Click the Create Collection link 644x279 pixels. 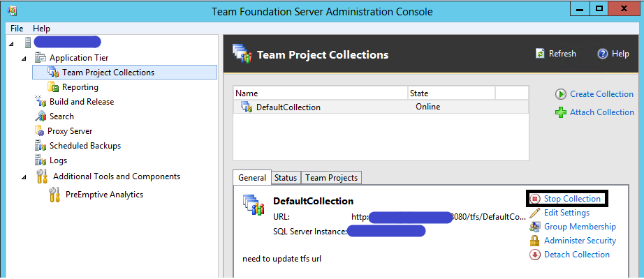coord(601,94)
